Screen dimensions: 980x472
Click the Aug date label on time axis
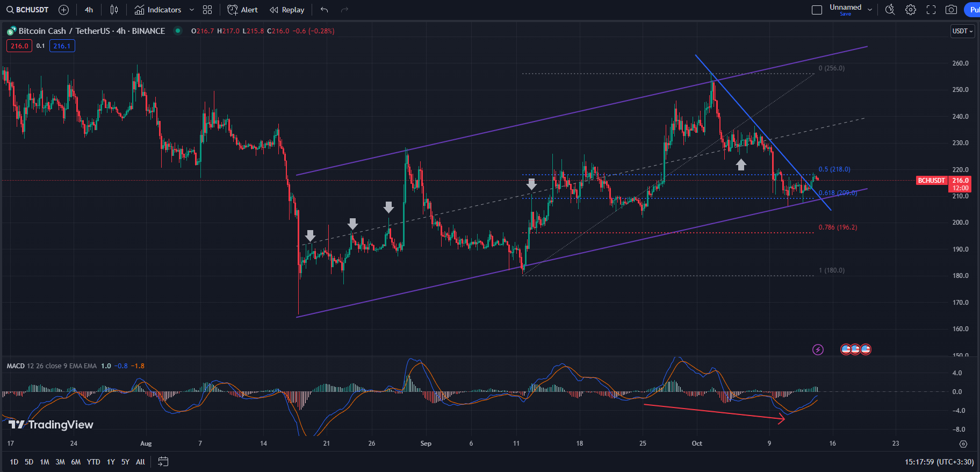[146, 444]
